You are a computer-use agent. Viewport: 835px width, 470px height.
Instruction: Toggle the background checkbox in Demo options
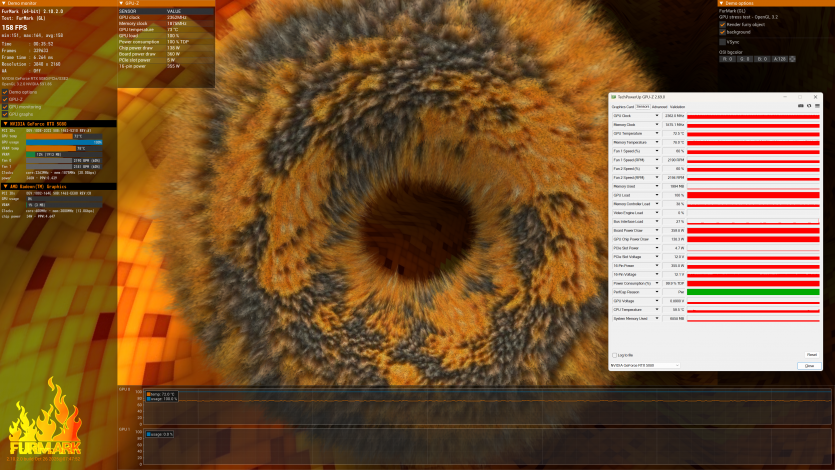pos(723,32)
